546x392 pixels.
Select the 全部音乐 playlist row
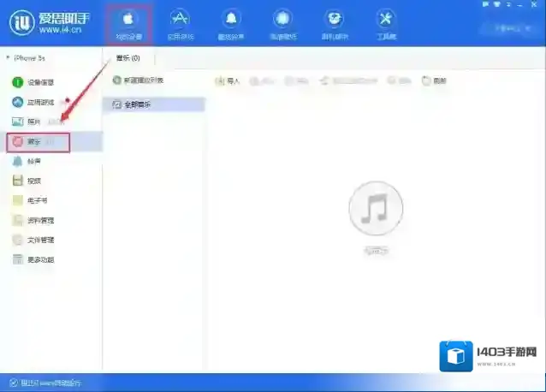154,104
